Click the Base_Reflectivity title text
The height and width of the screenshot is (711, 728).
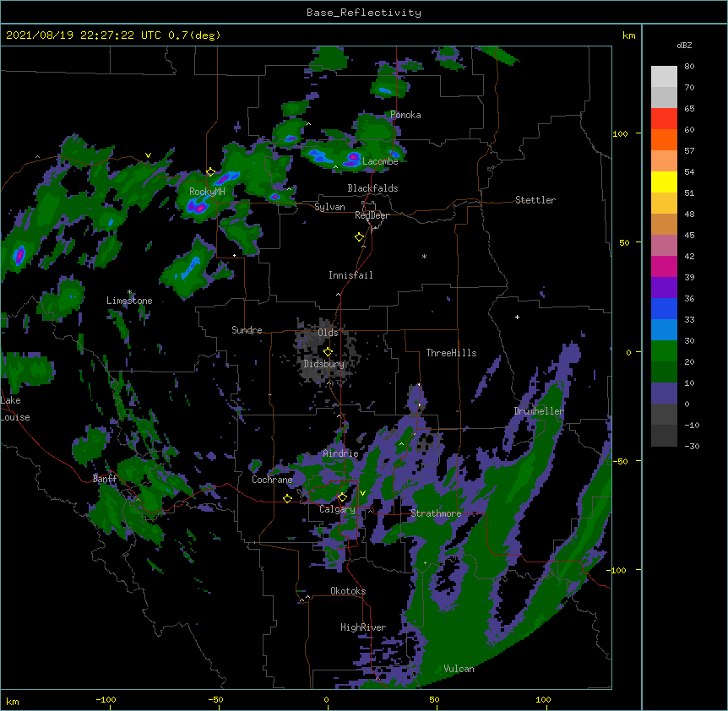click(x=364, y=13)
